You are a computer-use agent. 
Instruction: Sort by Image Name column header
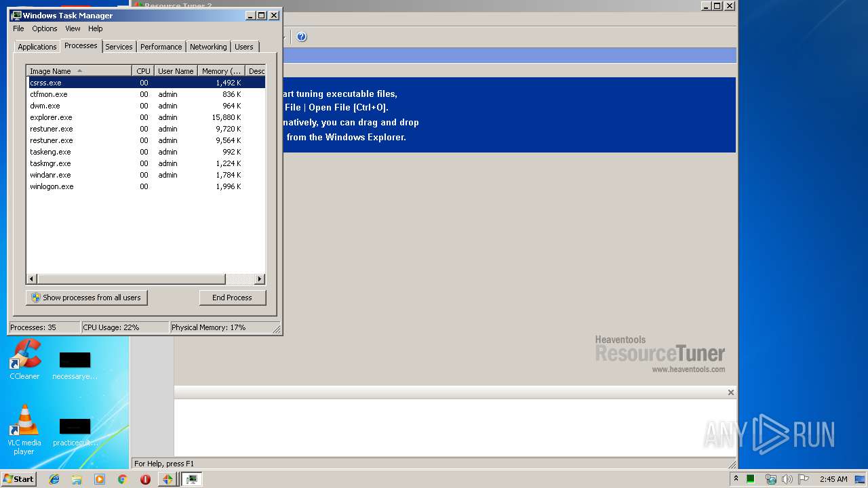(x=79, y=71)
